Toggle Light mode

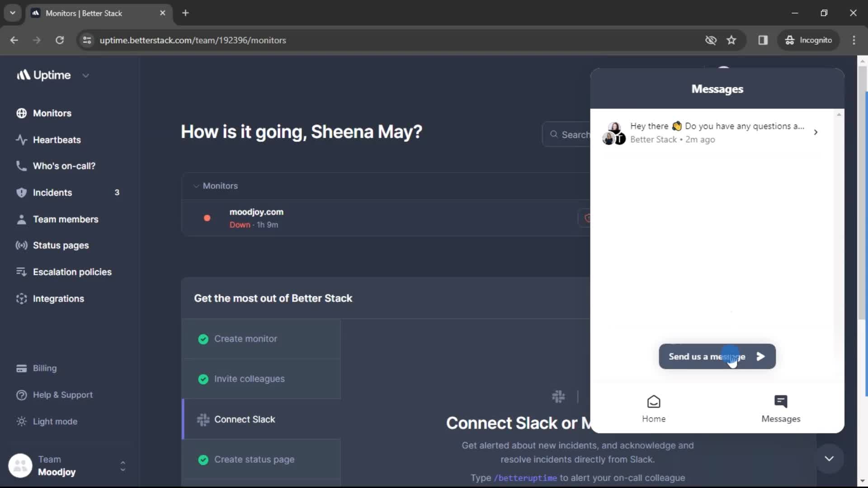(x=55, y=421)
